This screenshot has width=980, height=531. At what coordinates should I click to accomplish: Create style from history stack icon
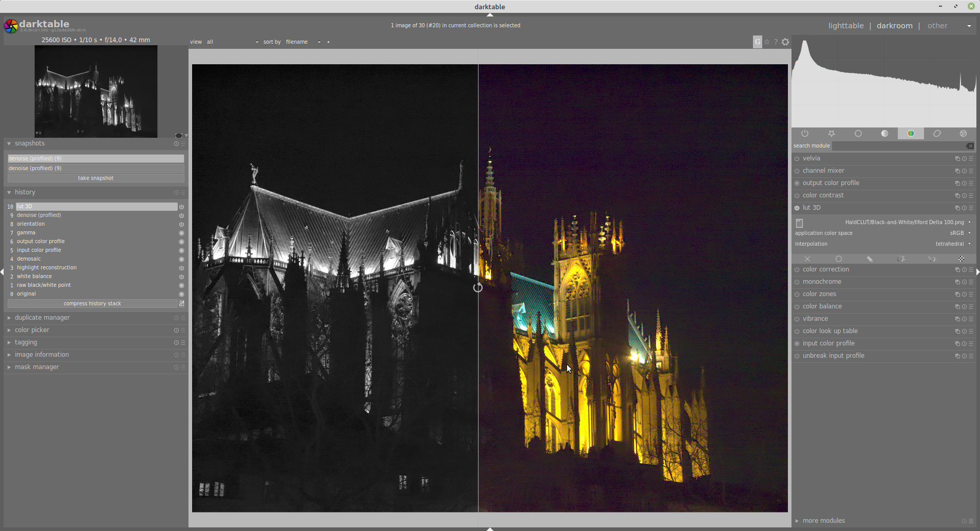tap(182, 304)
